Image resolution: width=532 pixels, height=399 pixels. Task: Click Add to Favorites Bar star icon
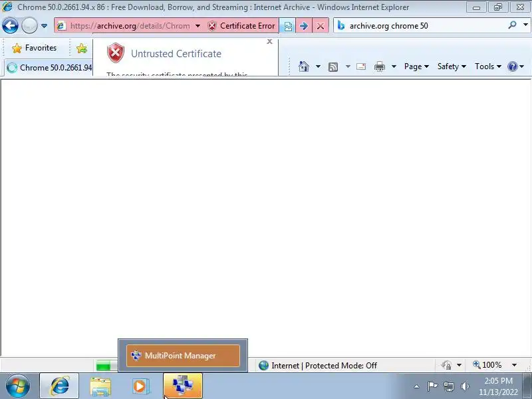(x=82, y=49)
